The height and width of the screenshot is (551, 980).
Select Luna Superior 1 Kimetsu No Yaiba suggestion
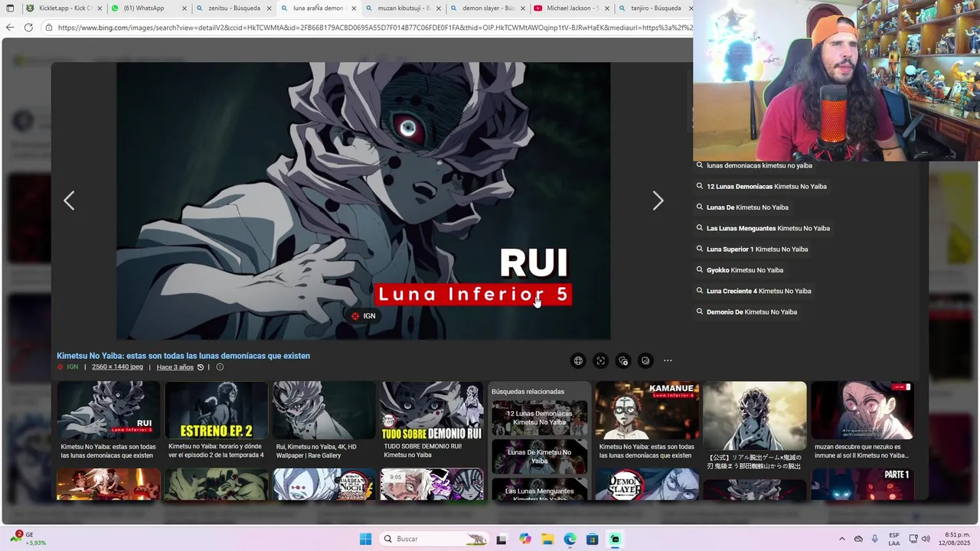[751, 249]
